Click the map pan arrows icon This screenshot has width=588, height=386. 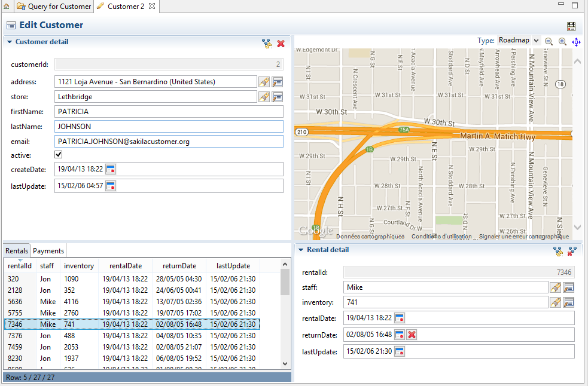(576, 41)
